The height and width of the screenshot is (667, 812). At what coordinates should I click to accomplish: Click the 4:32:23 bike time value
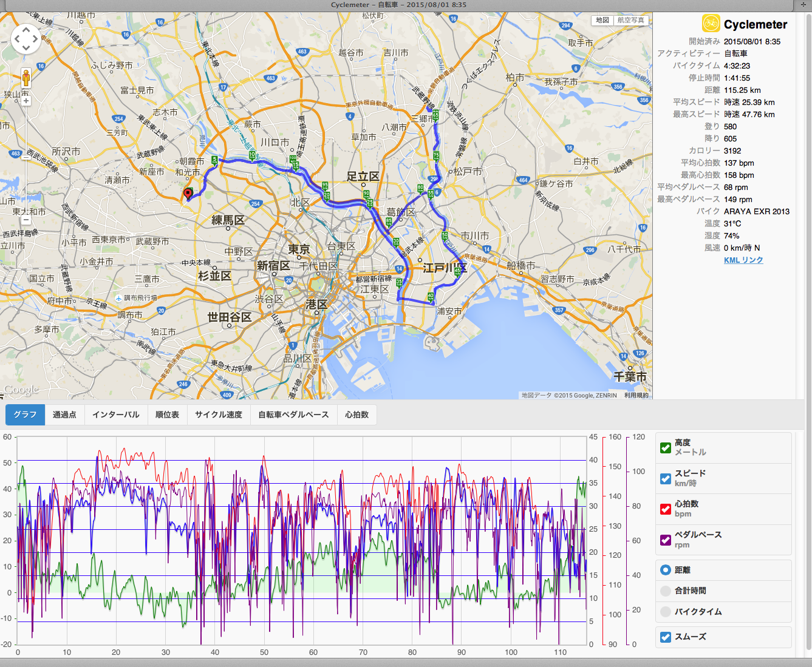tap(737, 66)
